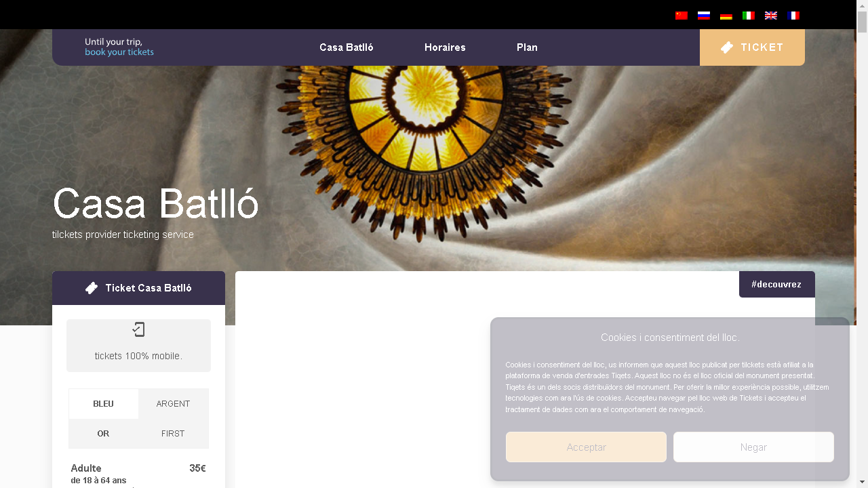
Task: Open the Casa Batlló menu item
Action: [x=347, y=47]
